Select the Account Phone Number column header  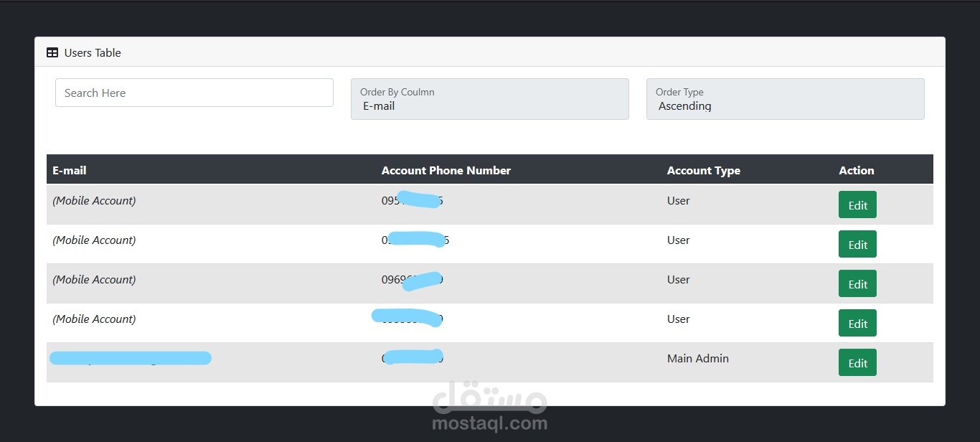click(446, 171)
